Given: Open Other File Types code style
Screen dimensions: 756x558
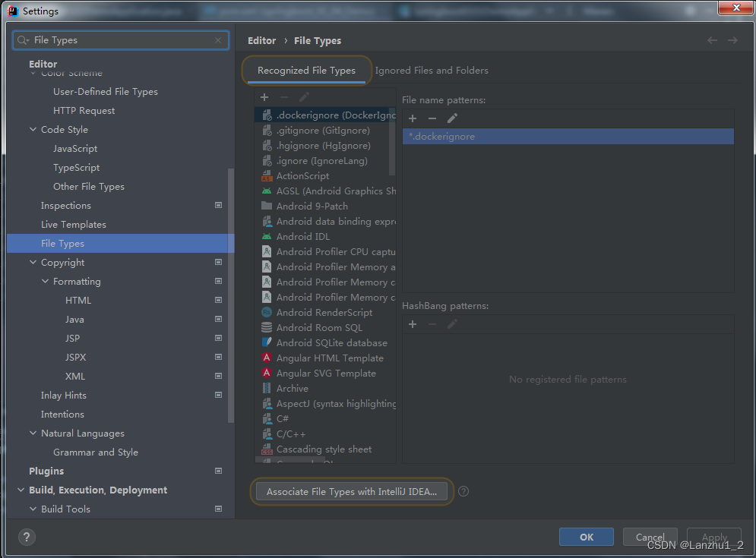Looking at the screenshot, I should pyautogui.click(x=89, y=187).
